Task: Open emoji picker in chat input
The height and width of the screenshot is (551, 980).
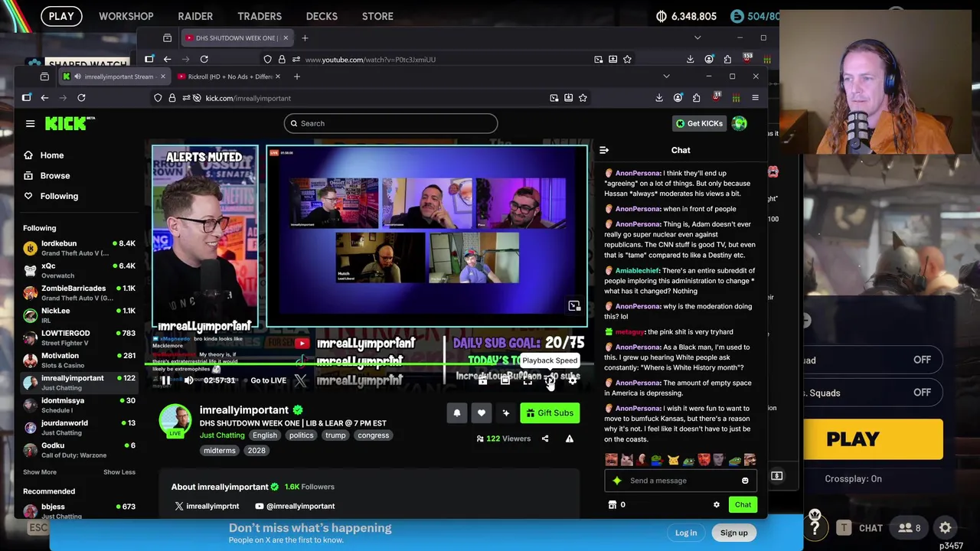Action: pyautogui.click(x=745, y=481)
